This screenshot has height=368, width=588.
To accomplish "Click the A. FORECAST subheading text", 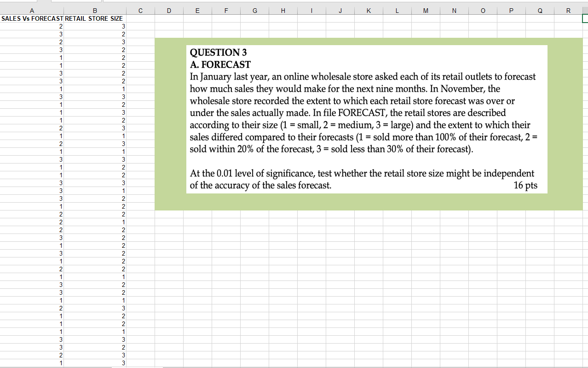I will (x=220, y=64).
